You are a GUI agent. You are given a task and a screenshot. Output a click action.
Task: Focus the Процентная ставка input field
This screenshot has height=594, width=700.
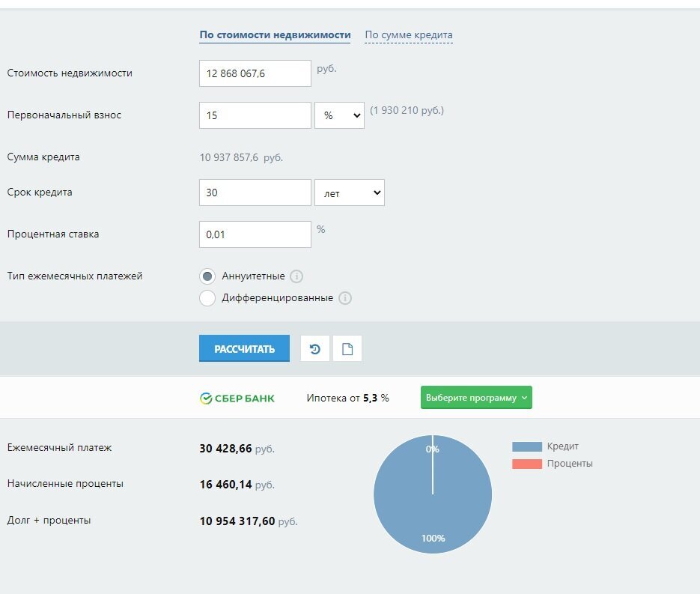tap(255, 234)
